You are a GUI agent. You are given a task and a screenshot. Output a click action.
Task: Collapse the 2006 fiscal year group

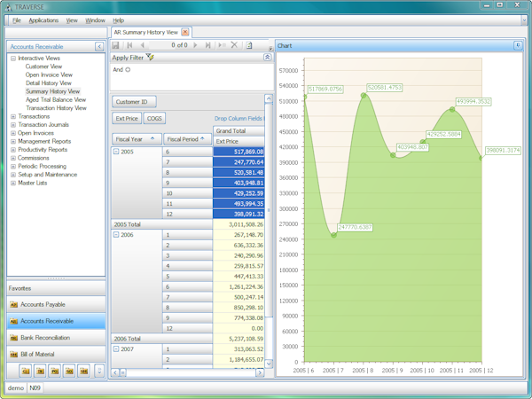click(x=116, y=235)
